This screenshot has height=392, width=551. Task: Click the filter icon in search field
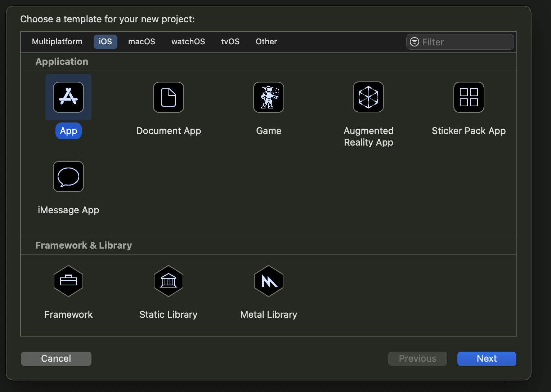pyautogui.click(x=415, y=42)
